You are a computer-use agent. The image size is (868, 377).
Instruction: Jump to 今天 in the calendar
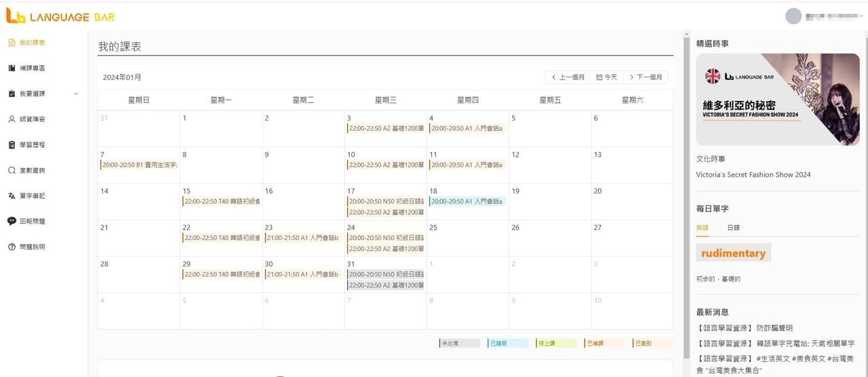coord(607,77)
